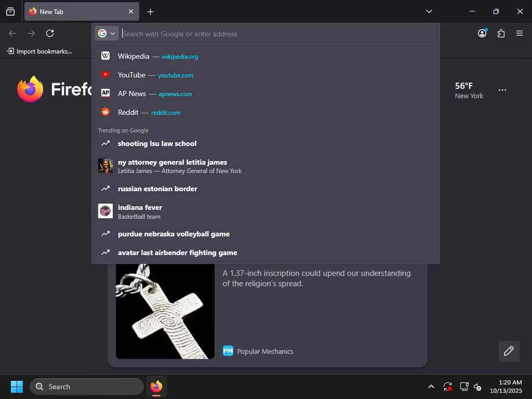Open the Firefox account icon

click(x=482, y=33)
